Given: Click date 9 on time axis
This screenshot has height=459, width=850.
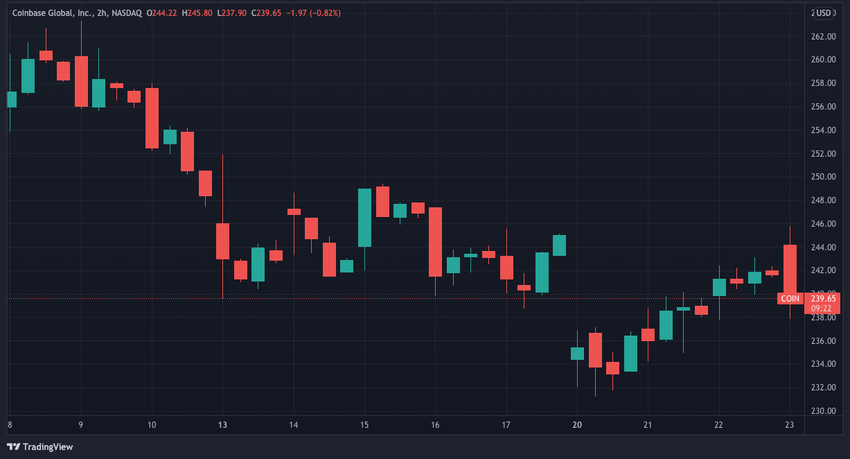Looking at the screenshot, I should [81, 425].
